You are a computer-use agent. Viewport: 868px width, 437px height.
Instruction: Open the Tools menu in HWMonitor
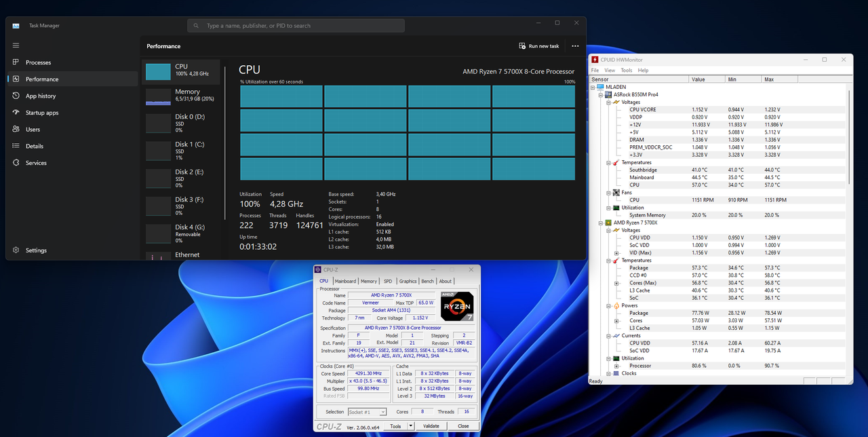(x=627, y=71)
